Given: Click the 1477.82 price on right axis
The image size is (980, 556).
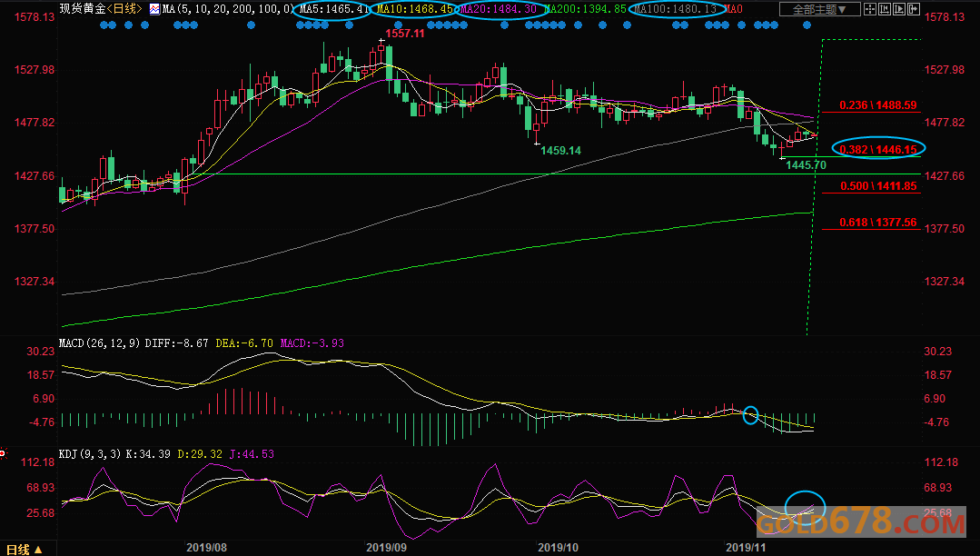Looking at the screenshot, I should [x=945, y=122].
